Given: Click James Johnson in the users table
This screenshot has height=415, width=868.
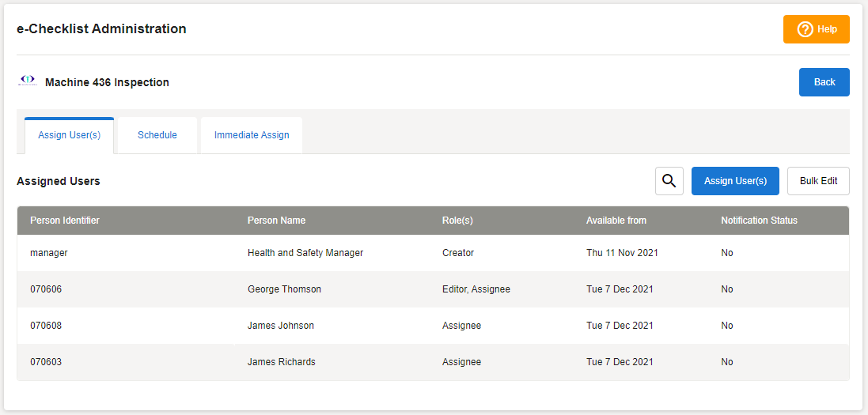Looking at the screenshot, I should point(281,326).
